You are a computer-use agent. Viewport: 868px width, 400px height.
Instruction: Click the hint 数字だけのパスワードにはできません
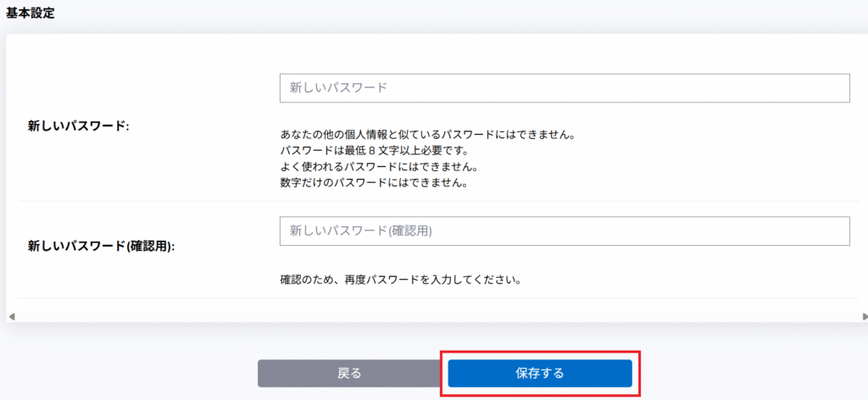pyautogui.click(x=374, y=181)
